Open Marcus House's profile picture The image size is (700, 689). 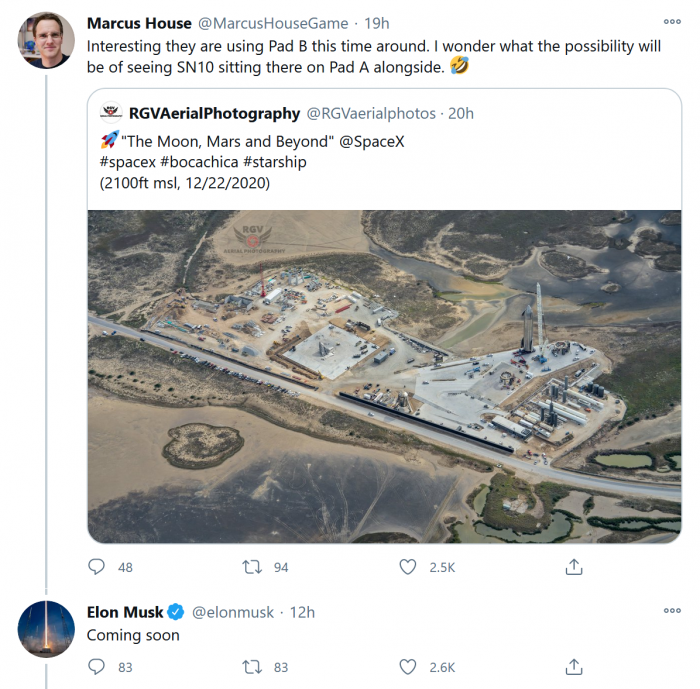click(46, 40)
